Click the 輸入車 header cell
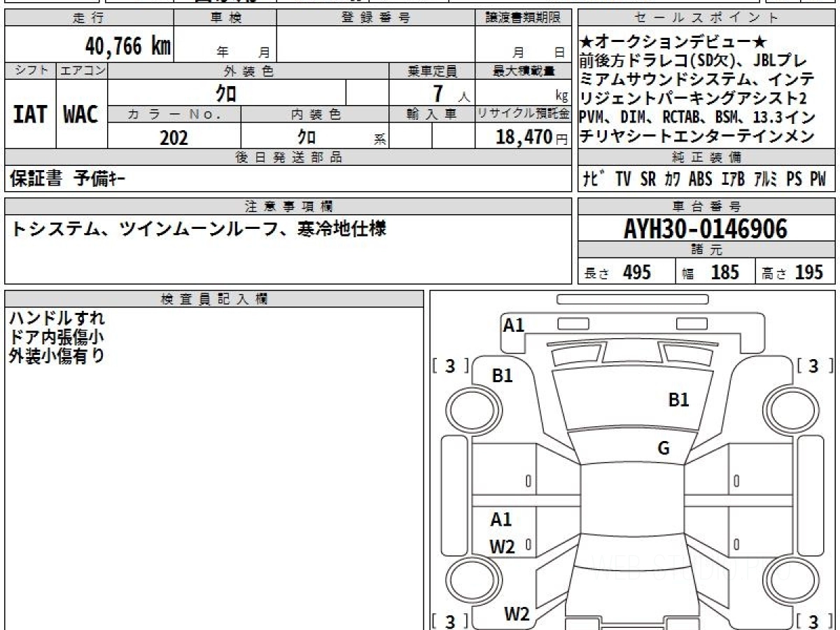This screenshot has width=840, height=630. 432,114
